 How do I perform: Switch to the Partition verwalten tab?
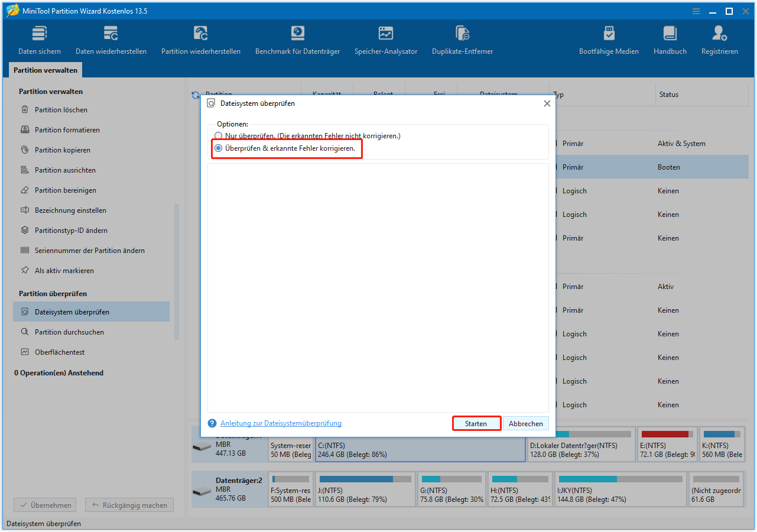click(45, 70)
